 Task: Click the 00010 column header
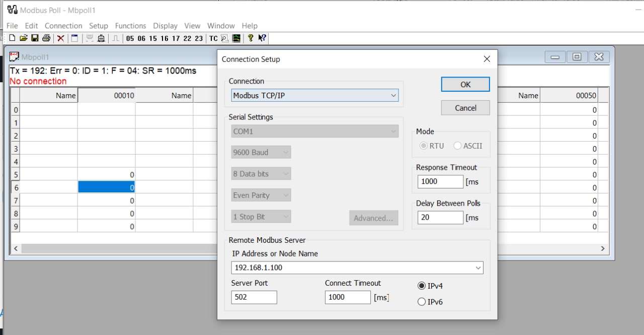click(x=107, y=95)
